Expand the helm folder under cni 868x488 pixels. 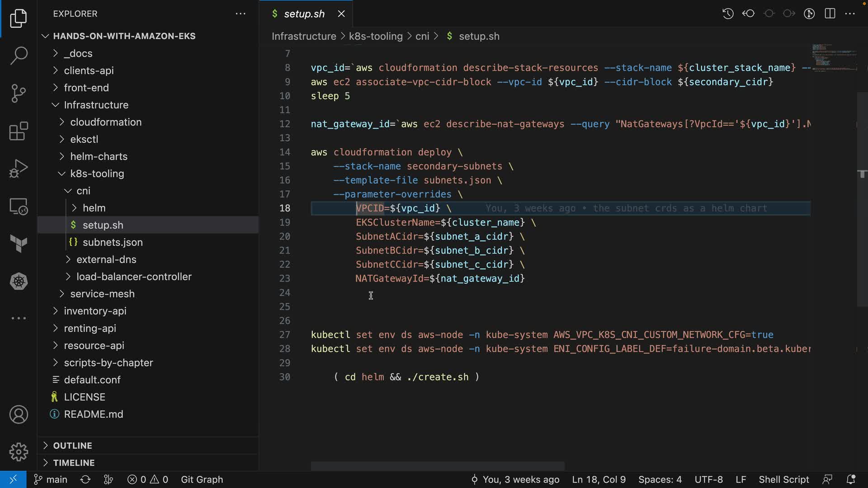pyautogui.click(x=94, y=208)
